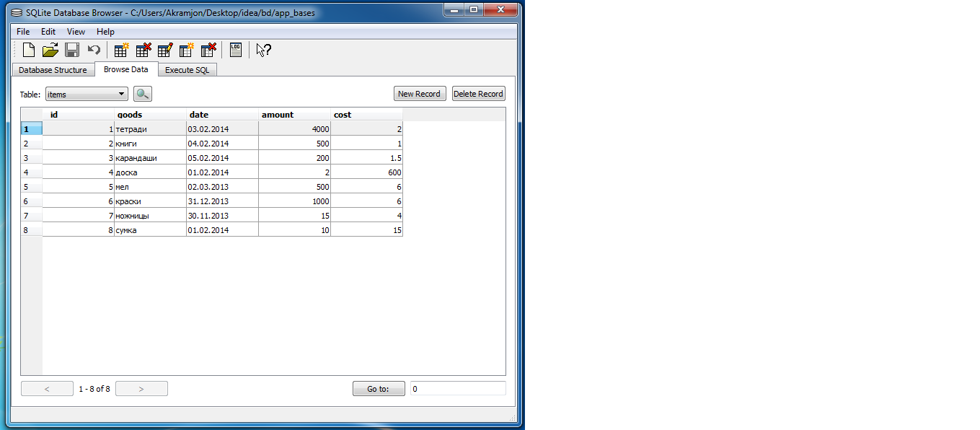This screenshot has height=430, width=980.
Task: Save changes with the floppy disk icon
Action: (72, 50)
